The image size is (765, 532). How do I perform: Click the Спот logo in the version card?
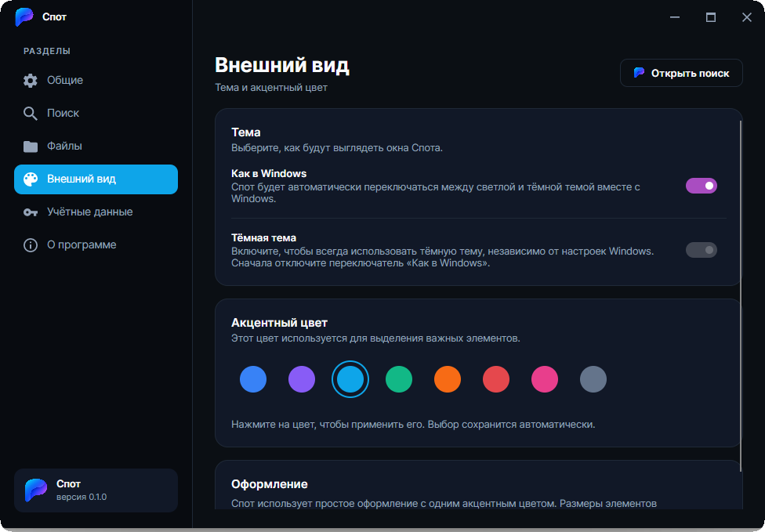pos(36,490)
